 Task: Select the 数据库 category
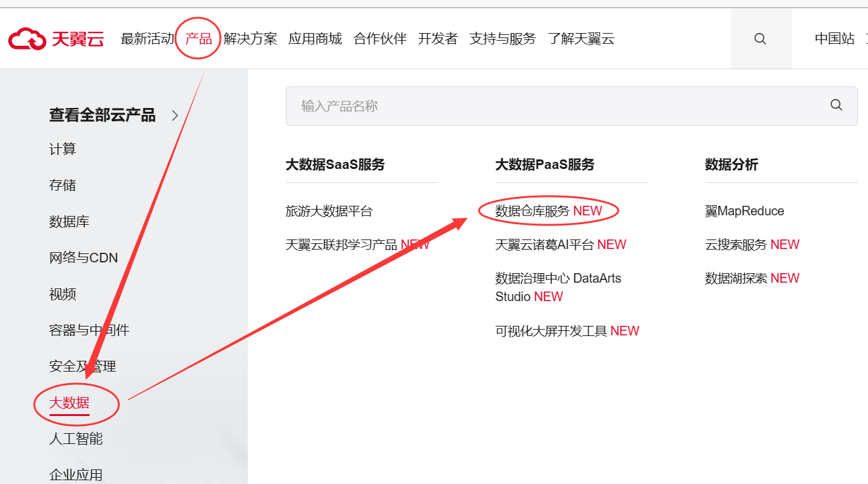click(x=69, y=222)
